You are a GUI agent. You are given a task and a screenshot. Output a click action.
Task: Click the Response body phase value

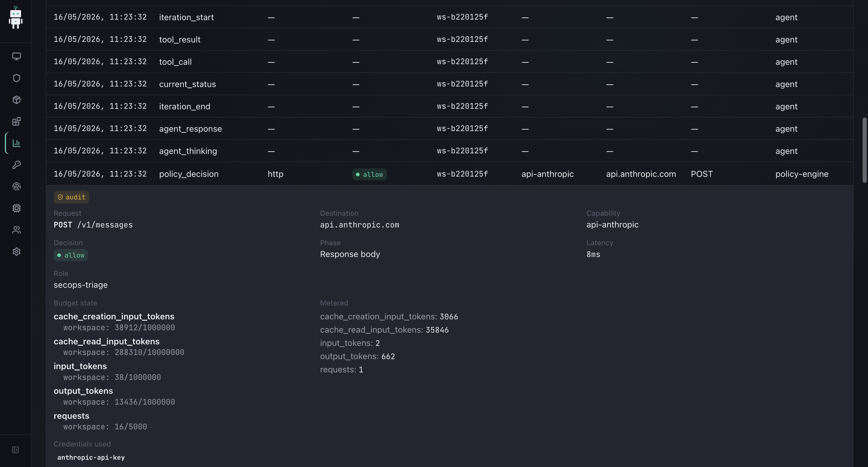(350, 254)
